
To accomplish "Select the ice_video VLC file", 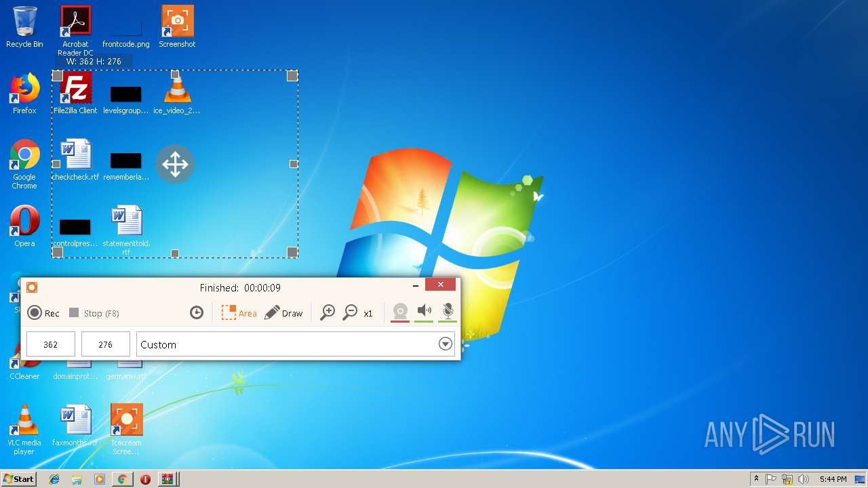I will click(x=177, y=94).
